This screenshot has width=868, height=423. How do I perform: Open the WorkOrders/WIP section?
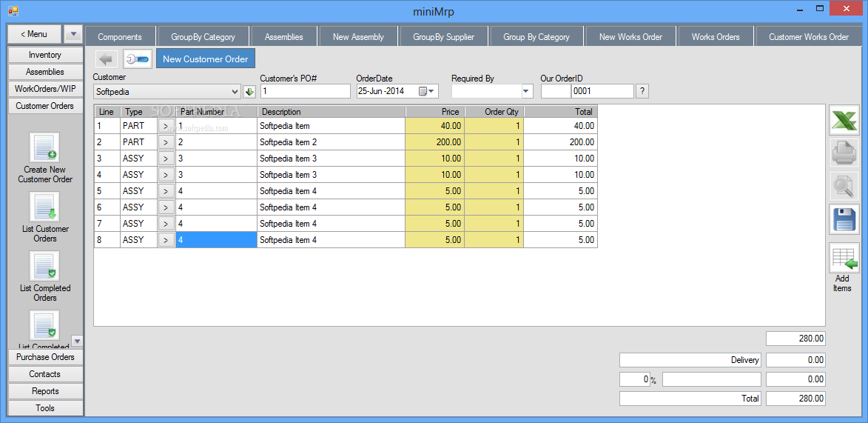(x=45, y=89)
